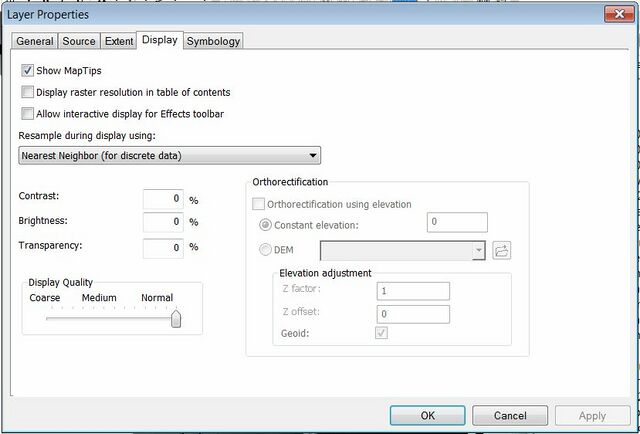Click the Cancel button

pyautogui.click(x=510, y=415)
